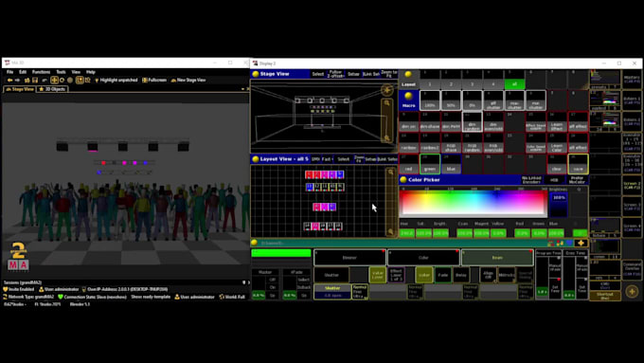Switch to the 3D Objects tab

52,89
